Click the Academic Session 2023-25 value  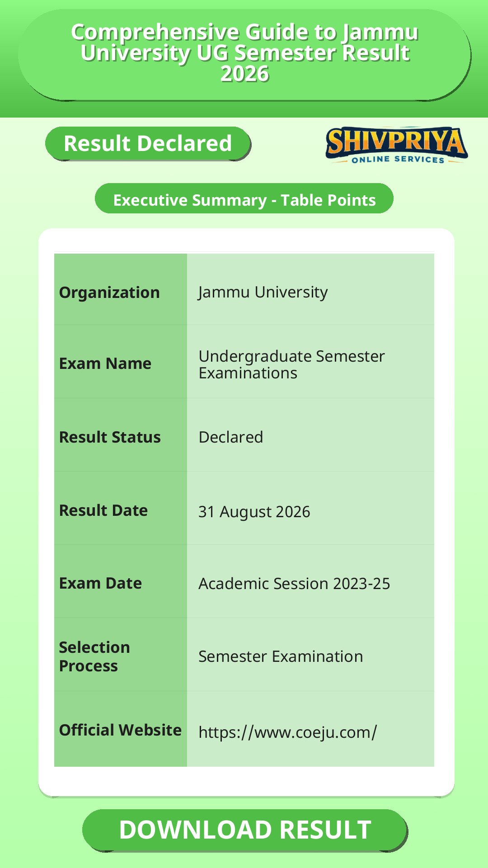pyautogui.click(x=294, y=584)
